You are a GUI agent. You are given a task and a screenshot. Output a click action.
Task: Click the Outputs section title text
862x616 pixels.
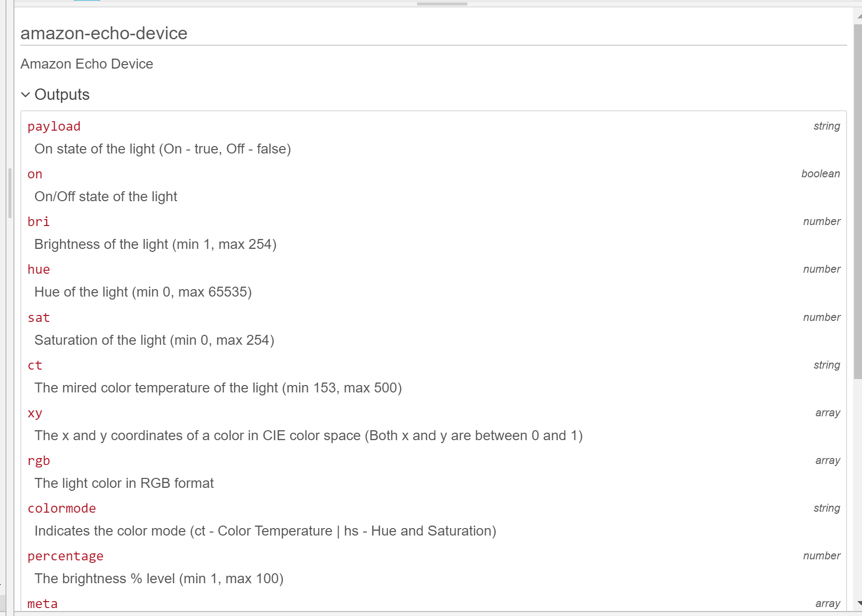click(62, 94)
